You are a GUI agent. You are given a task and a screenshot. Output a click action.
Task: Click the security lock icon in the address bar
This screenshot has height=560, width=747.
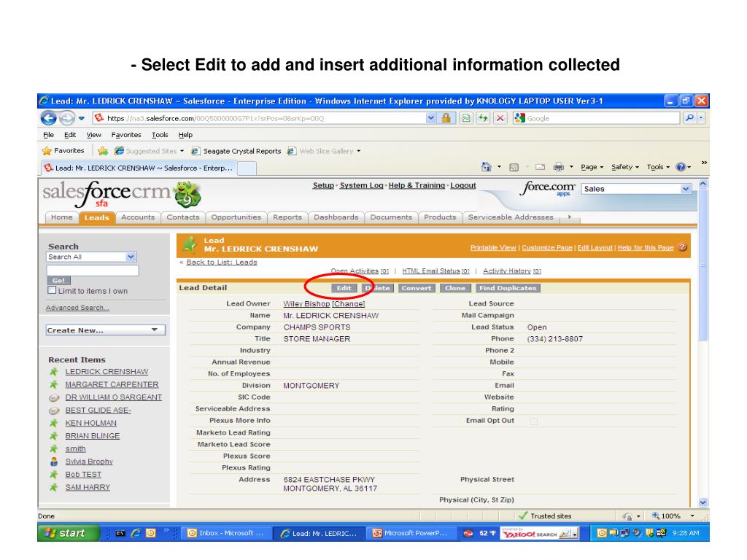tap(446, 118)
